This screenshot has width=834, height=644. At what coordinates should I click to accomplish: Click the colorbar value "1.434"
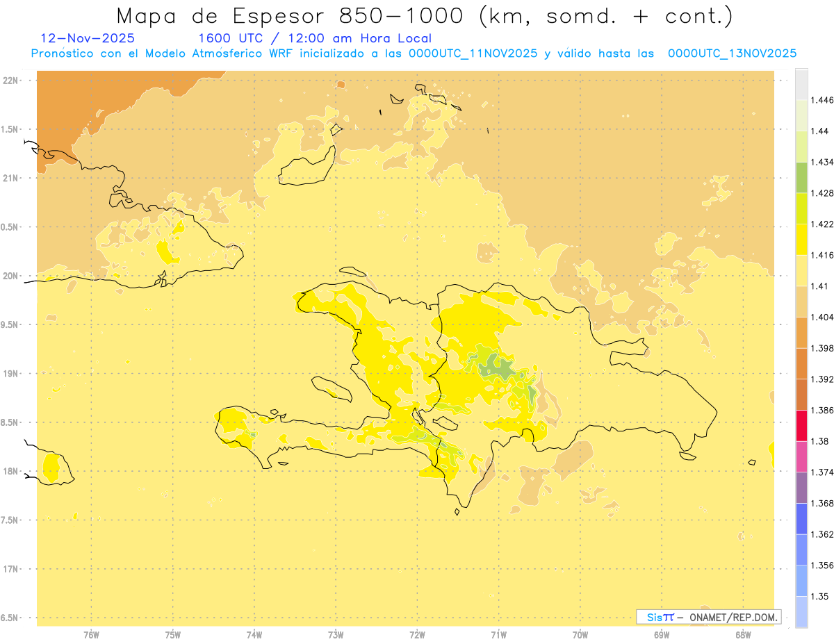[821, 162]
